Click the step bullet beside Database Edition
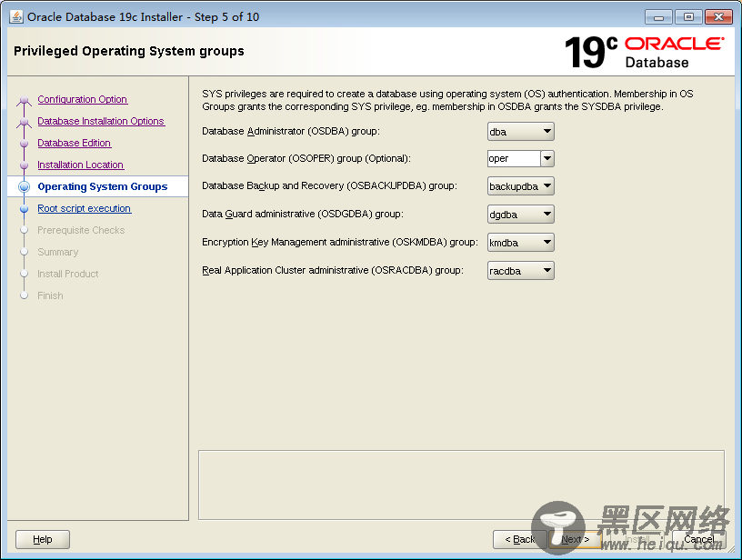742x560 pixels. tap(25, 144)
